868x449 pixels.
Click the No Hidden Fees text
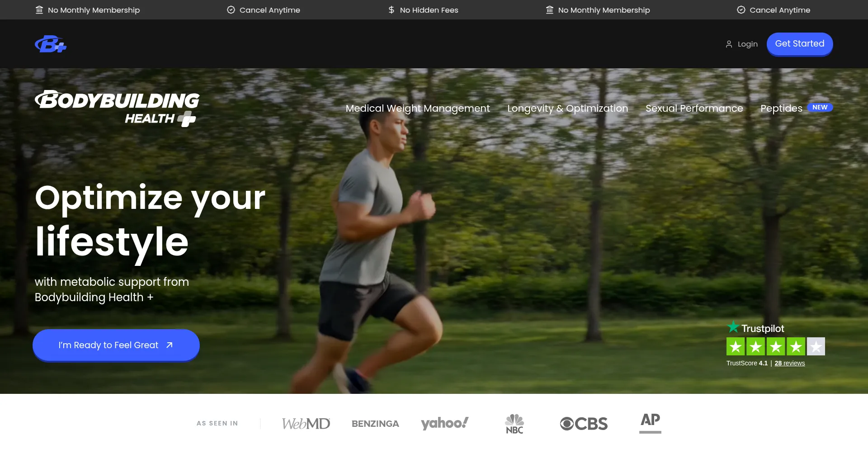coord(429,10)
